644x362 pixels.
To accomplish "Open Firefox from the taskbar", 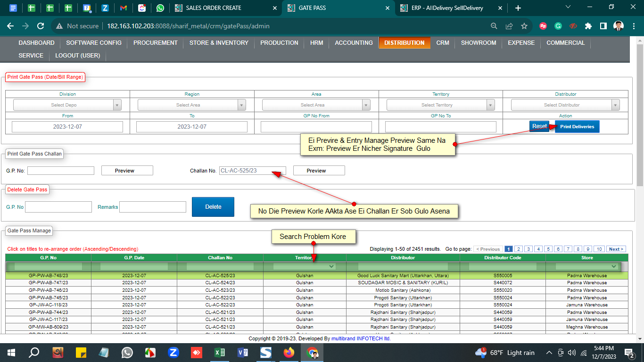I will click(289, 353).
